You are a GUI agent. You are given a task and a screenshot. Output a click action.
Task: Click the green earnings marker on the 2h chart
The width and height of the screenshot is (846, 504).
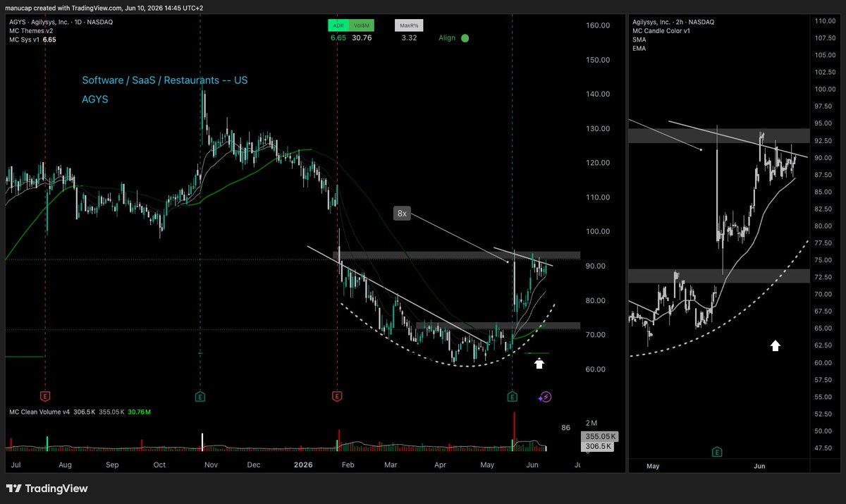717,451
